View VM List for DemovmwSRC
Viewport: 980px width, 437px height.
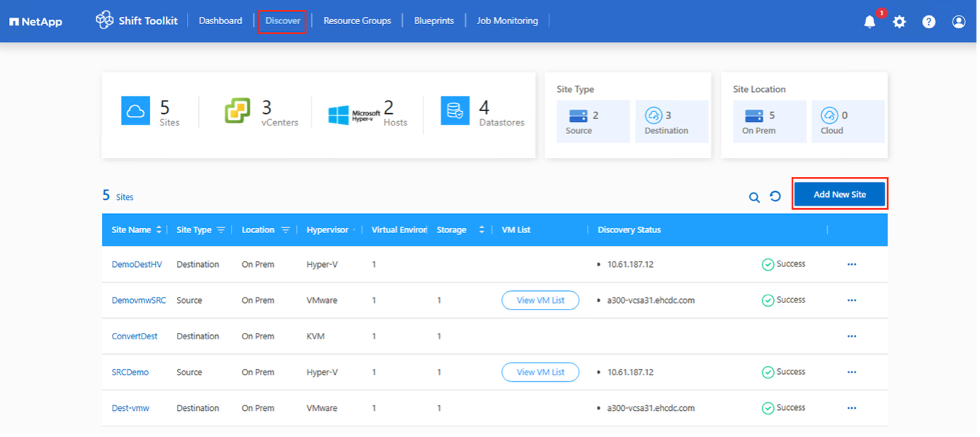pyautogui.click(x=540, y=300)
